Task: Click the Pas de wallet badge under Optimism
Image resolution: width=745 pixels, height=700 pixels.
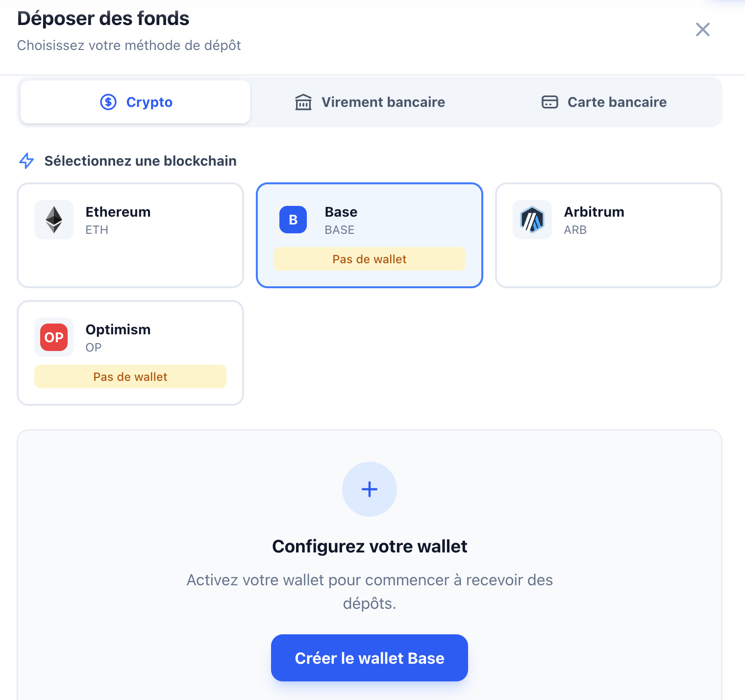Action: (130, 376)
